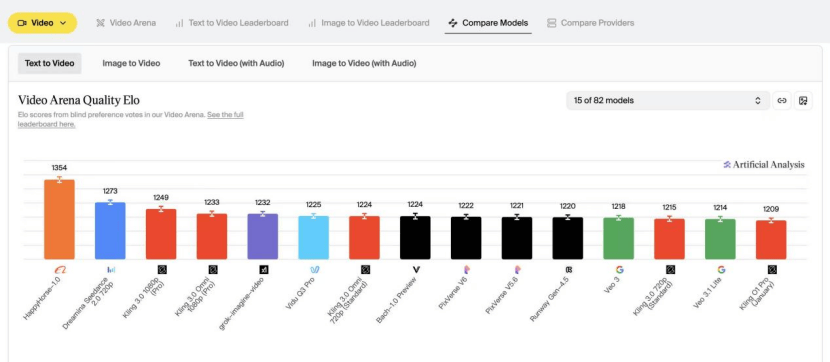Click the Dreamina Seedance 2.0 720p logo icon
The width and height of the screenshot is (830, 362).
point(111,270)
